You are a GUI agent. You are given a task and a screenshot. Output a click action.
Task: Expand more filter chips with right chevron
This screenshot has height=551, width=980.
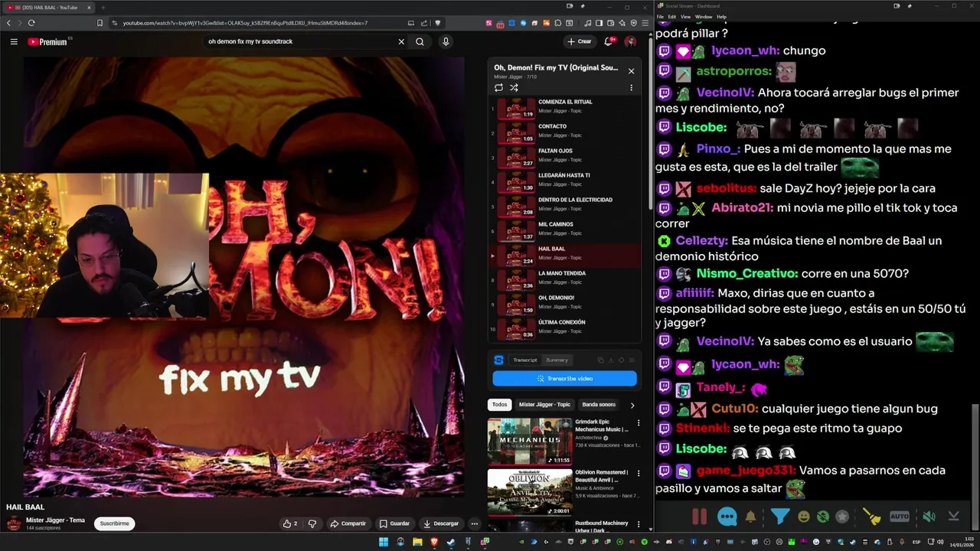tap(632, 405)
